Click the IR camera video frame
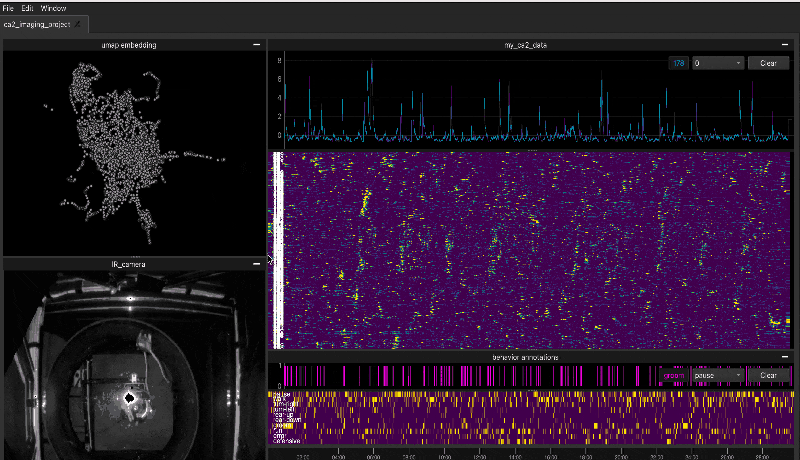 pyautogui.click(x=134, y=365)
